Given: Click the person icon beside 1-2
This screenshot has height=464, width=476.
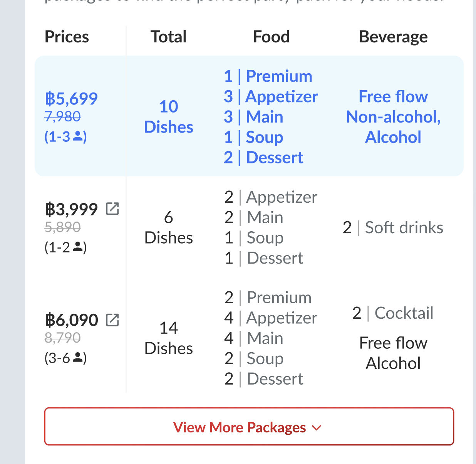Looking at the screenshot, I should [78, 247].
